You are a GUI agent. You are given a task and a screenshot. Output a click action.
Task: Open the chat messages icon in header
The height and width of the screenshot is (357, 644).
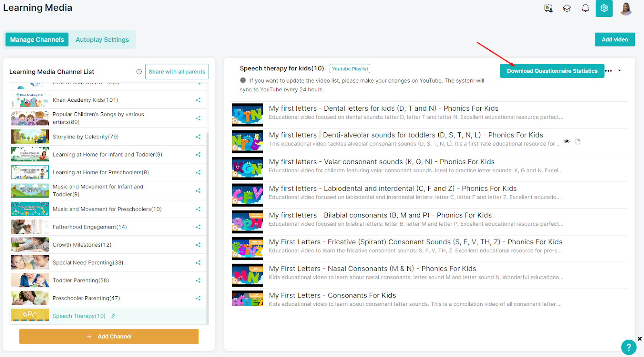click(548, 8)
